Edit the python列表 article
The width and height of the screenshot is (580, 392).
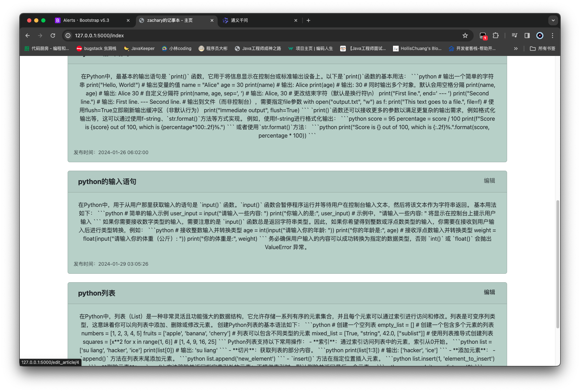tap(489, 292)
